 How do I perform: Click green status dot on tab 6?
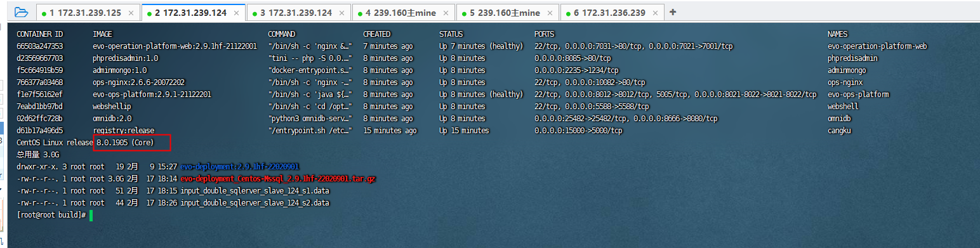[x=567, y=13]
